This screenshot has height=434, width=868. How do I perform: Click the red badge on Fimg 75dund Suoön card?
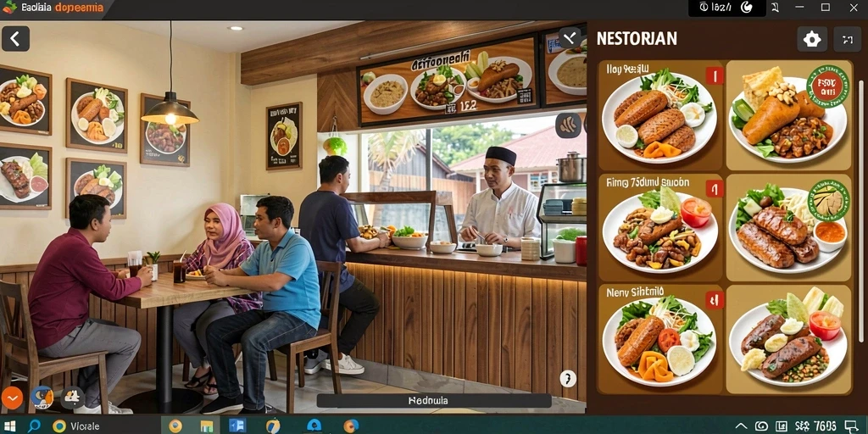click(x=714, y=189)
